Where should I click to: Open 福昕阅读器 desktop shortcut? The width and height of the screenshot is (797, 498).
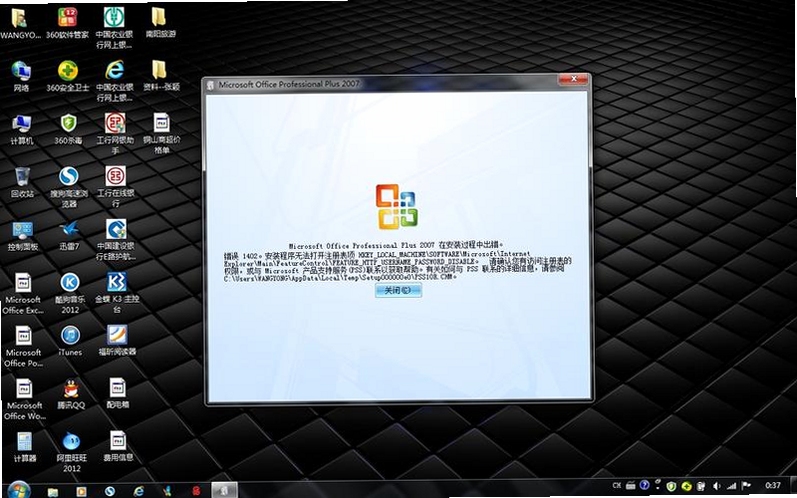117,341
